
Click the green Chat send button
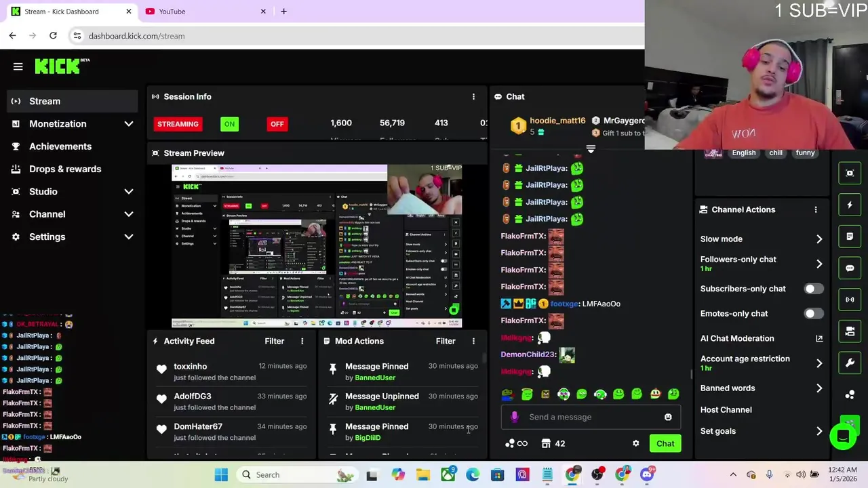point(665,443)
